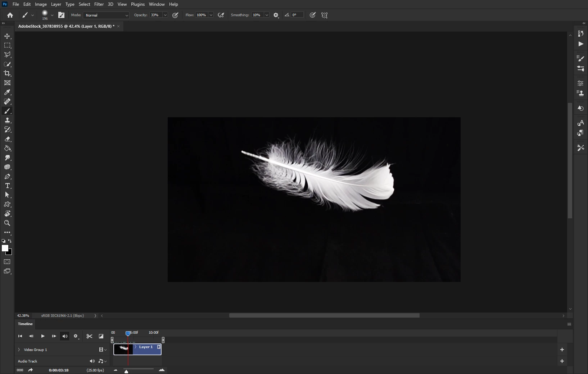This screenshot has width=588, height=374.
Task: Toggle timeline audio playback mute button
Action: pos(65,336)
